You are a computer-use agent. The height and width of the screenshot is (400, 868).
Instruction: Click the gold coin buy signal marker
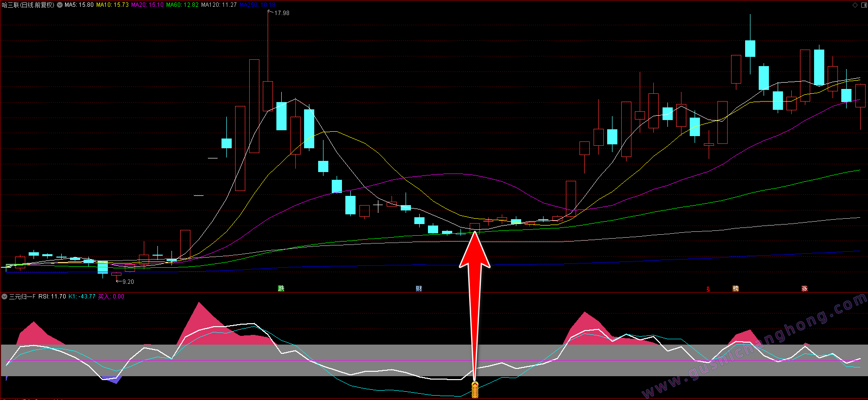click(475, 390)
